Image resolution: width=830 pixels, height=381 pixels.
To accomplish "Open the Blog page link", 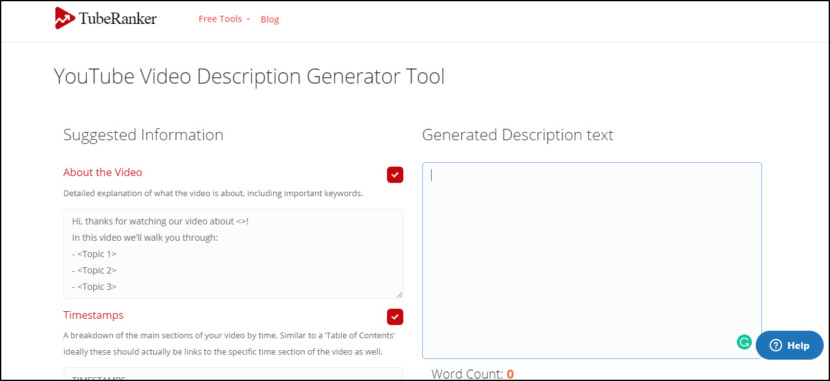I will tap(269, 20).
